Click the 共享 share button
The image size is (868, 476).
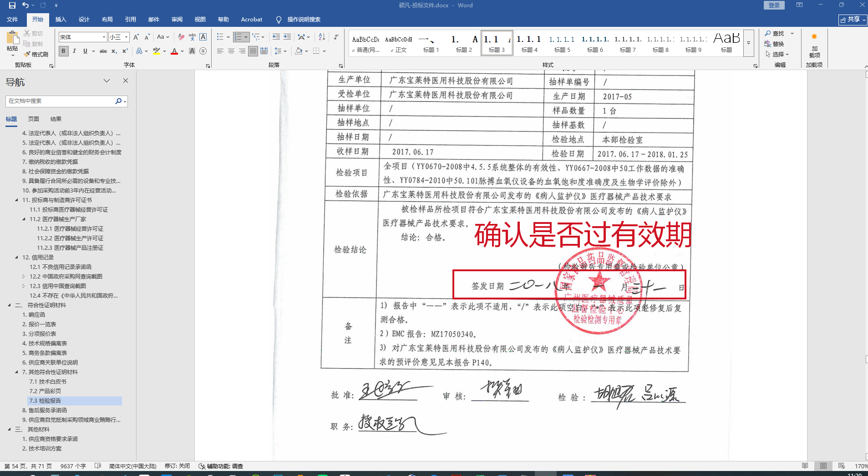[852, 20]
